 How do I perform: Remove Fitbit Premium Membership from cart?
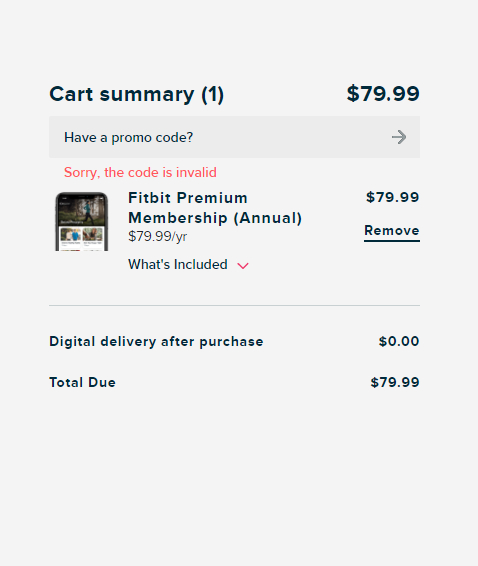tap(392, 231)
